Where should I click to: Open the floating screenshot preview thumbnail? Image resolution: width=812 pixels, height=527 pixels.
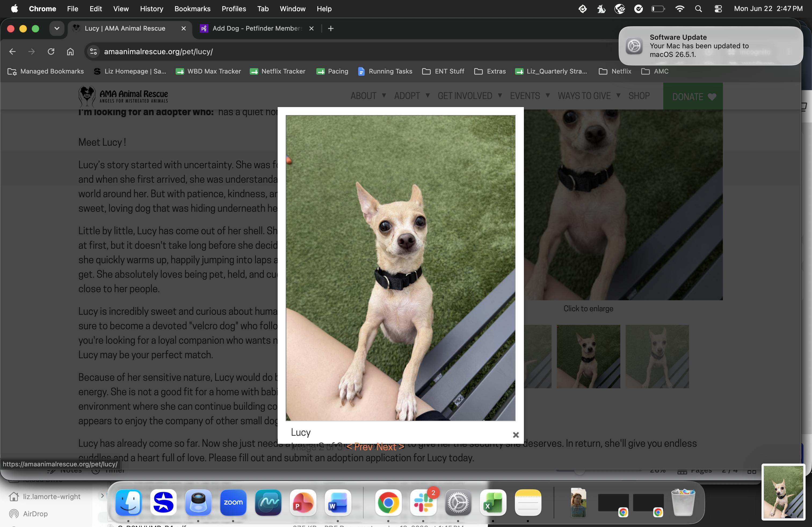click(x=783, y=492)
